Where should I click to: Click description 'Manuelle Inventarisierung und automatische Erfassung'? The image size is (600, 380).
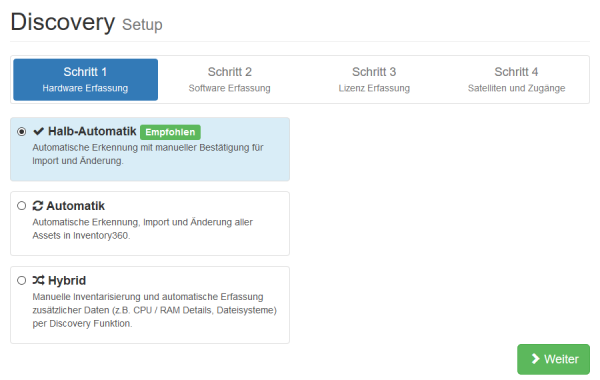(x=155, y=310)
